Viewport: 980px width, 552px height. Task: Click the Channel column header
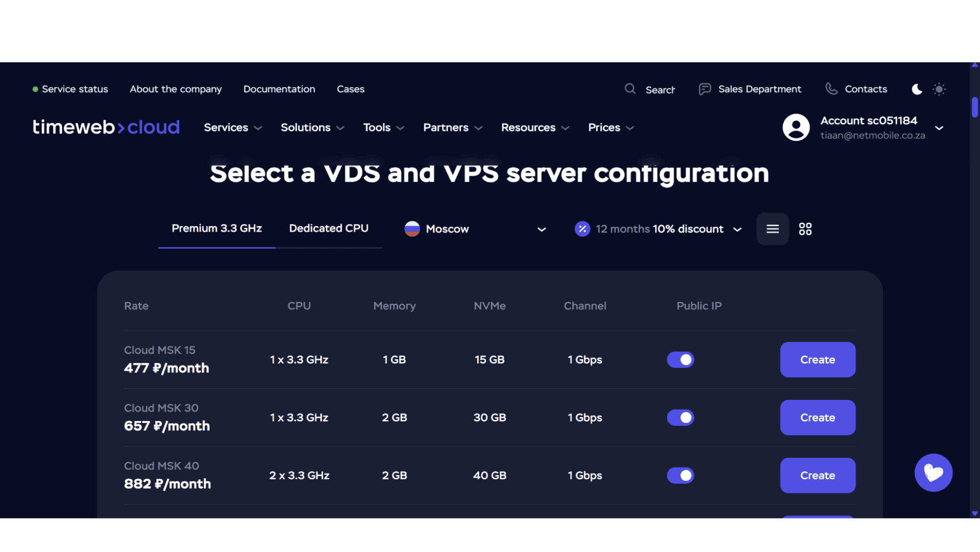[x=585, y=306]
